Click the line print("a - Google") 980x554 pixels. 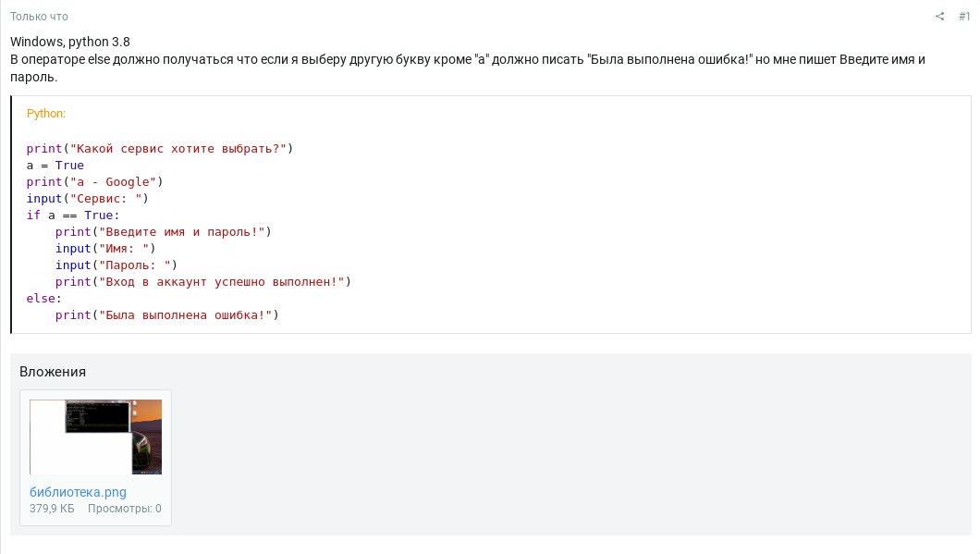94,182
